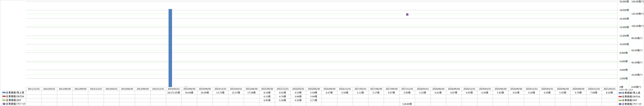Select the 10,000倍 axis label
This screenshot has width=644, height=106.
(624, 44)
